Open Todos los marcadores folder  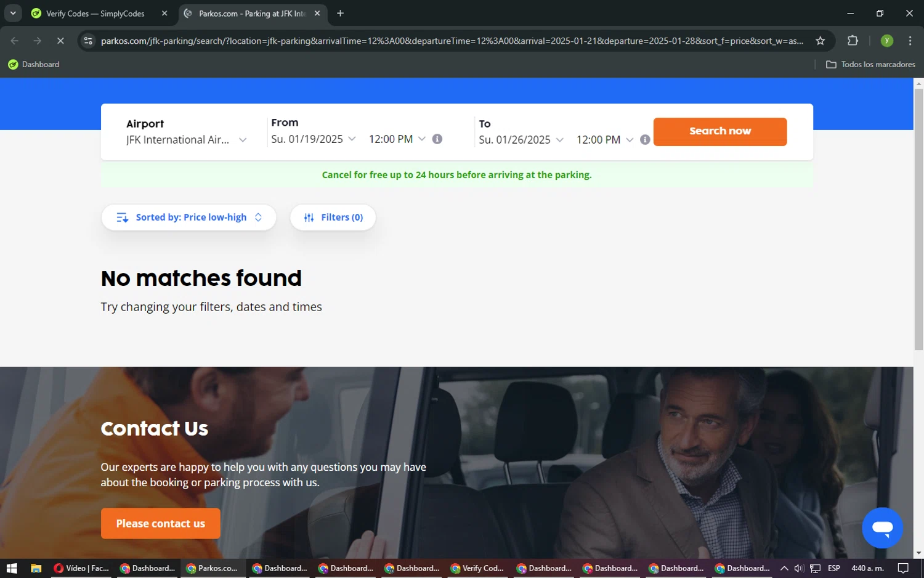(x=870, y=64)
